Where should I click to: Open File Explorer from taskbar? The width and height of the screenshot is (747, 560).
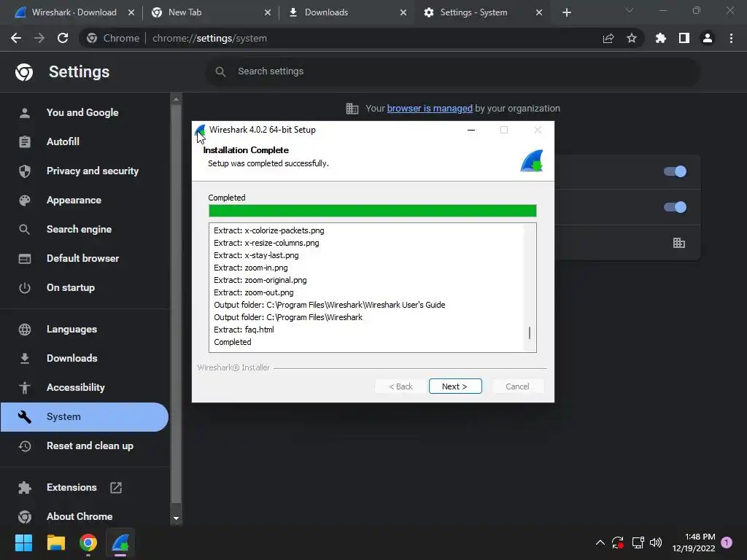tap(55, 542)
